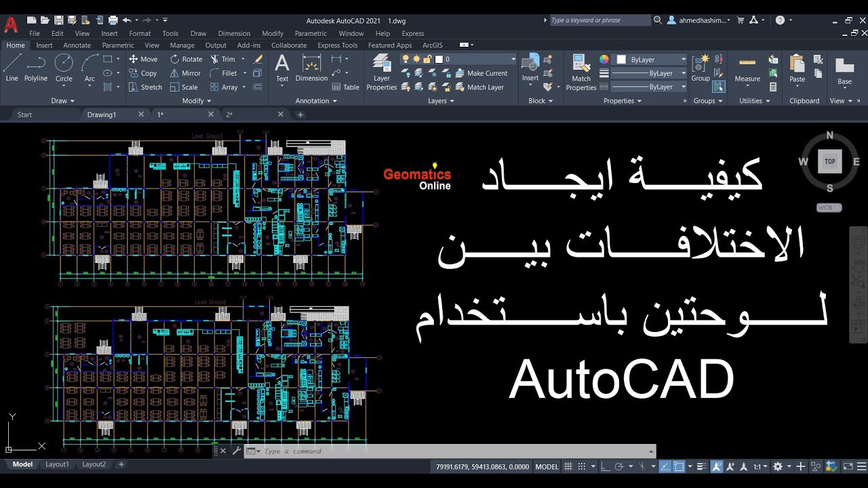The image size is (868, 488).
Task: Click the Group tool
Action: click(701, 68)
